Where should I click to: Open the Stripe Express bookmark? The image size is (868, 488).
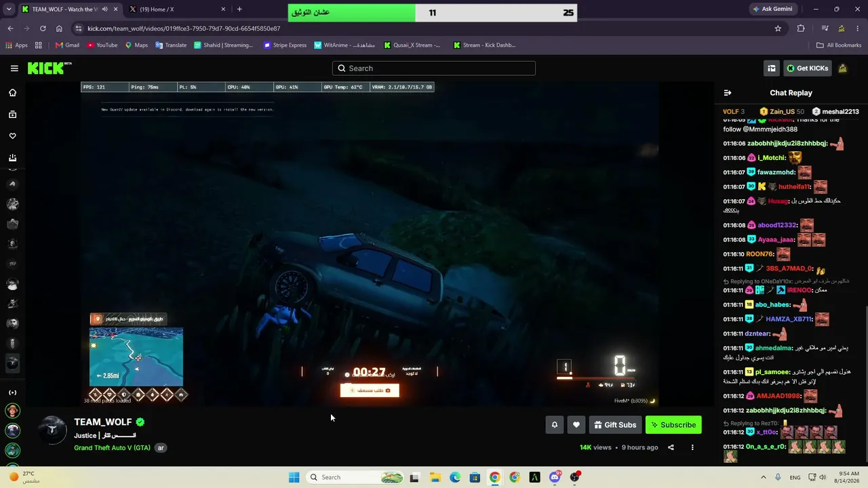coord(285,45)
